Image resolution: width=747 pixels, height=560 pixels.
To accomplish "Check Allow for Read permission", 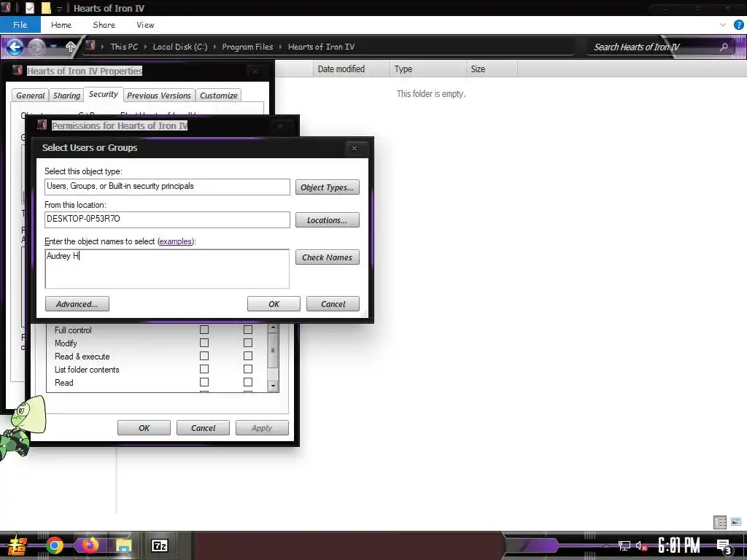I will [204, 382].
